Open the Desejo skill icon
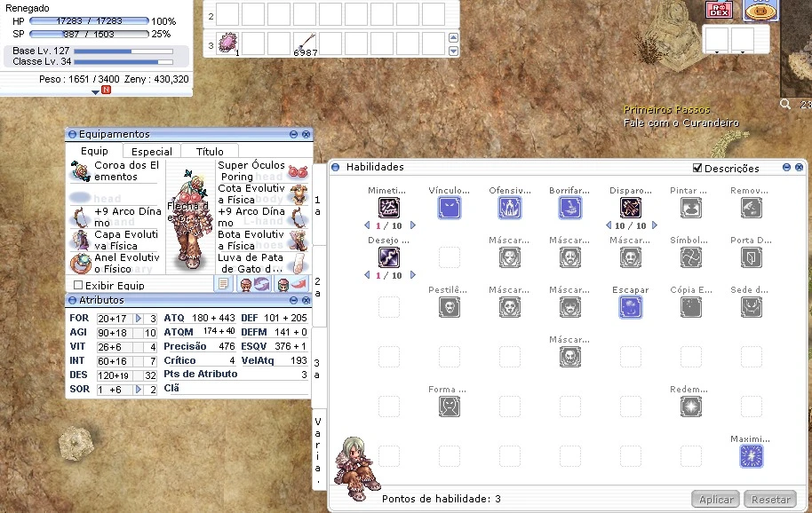The image size is (812, 513). (x=390, y=256)
